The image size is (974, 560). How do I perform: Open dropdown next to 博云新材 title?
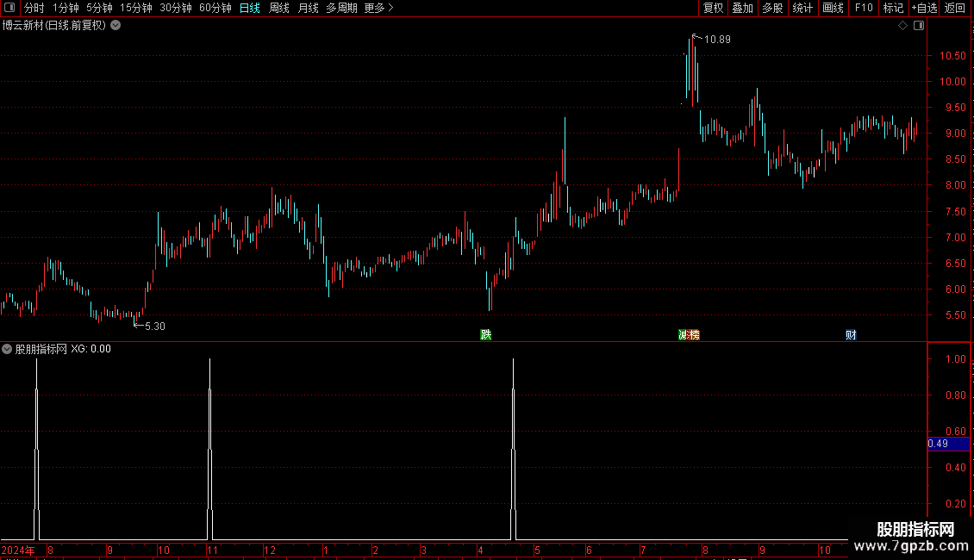tap(116, 26)
